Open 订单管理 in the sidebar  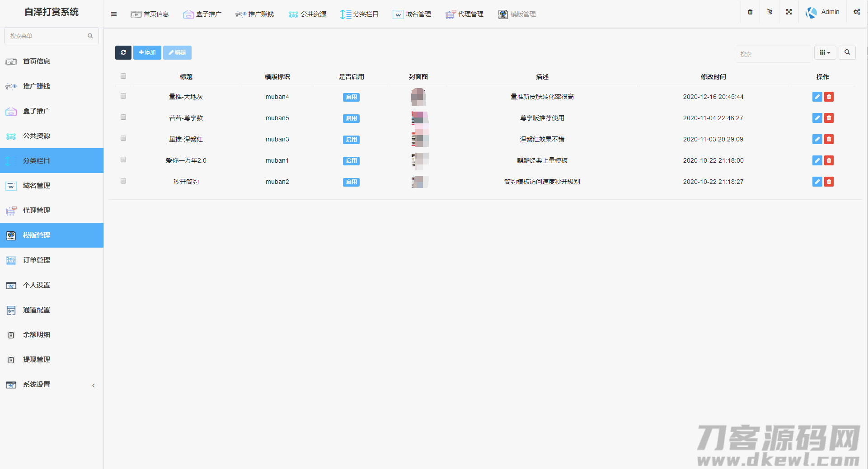click(52, 260)
